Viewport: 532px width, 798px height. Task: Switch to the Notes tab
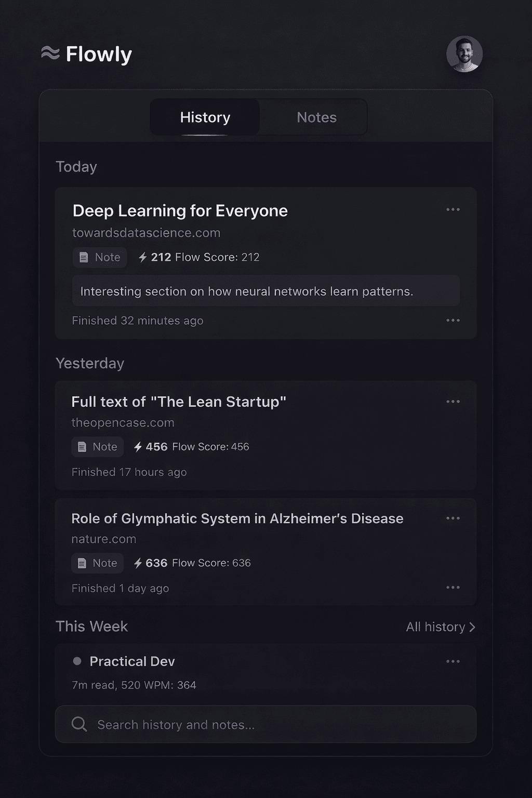pos(316,117)
